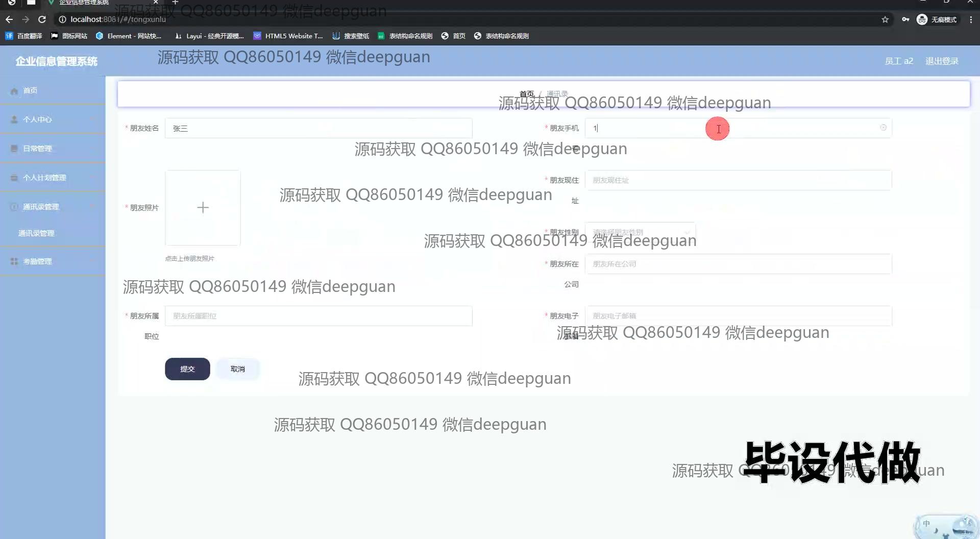Cancel the form with 取消 button

tap(237, 369)
